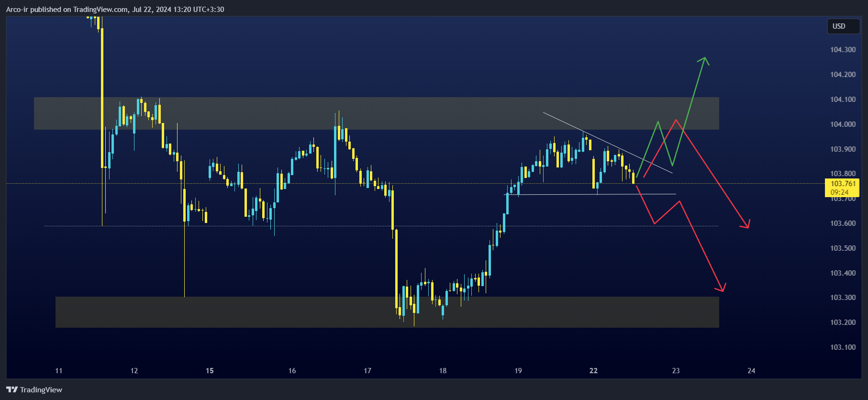
Task: Select the 103.100 price axis label
Action: [843, 347]
